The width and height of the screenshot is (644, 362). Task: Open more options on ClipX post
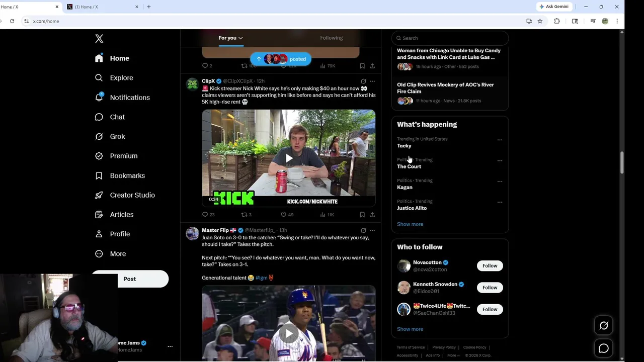372,81
